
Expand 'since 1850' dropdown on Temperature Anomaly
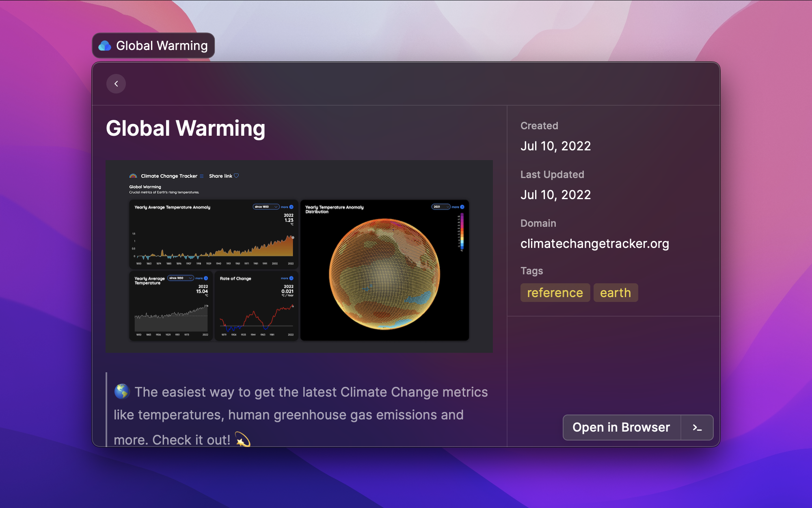click(266, 207)
